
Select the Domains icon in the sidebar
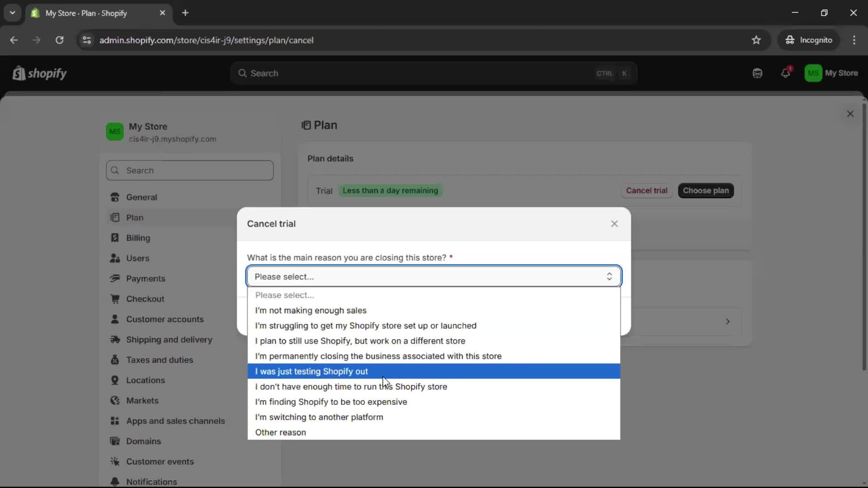click(115, 441)
